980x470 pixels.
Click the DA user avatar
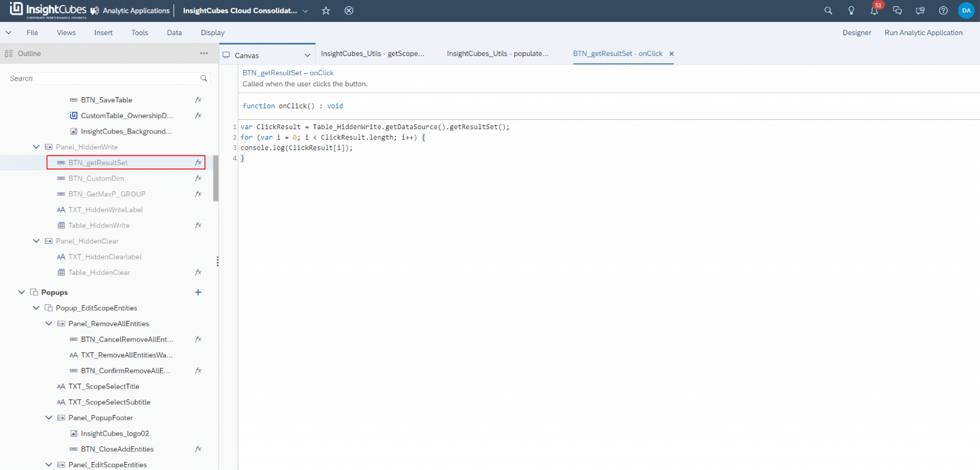pyautogui.click(x=966, y=10)
